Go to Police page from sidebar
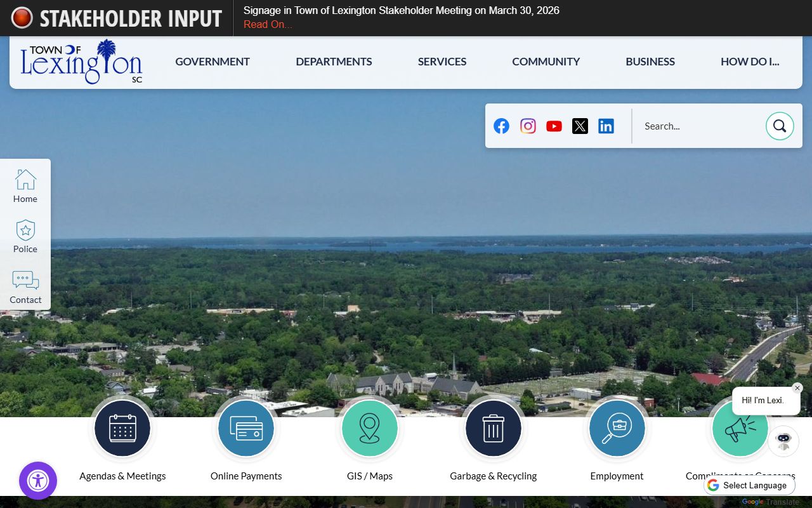The height and width of the screenshot is (508, 812). pos(25,236)
